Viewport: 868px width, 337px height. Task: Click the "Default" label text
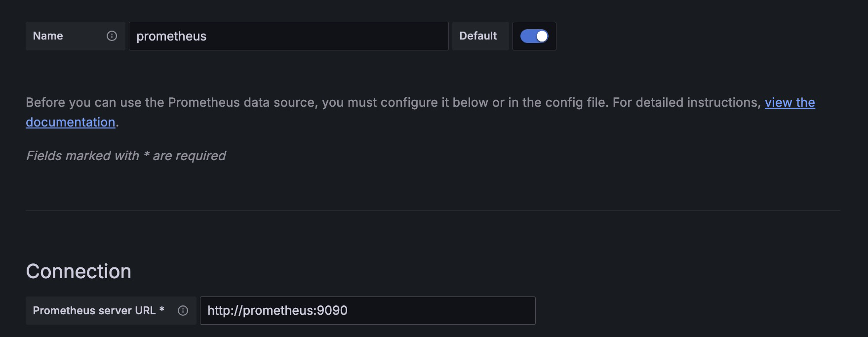(x=478, y=36)
